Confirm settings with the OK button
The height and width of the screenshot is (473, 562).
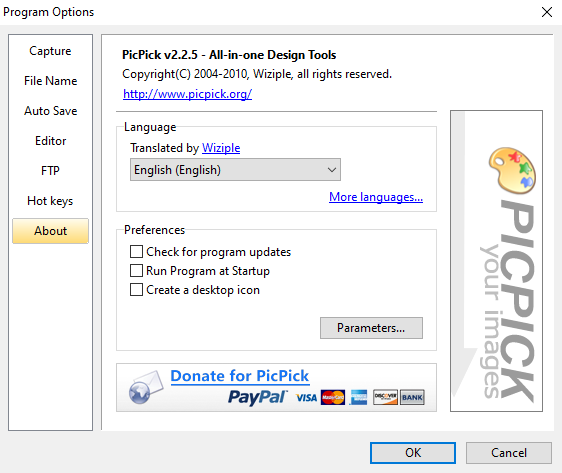pyautogui.click(x=413, y=453)
